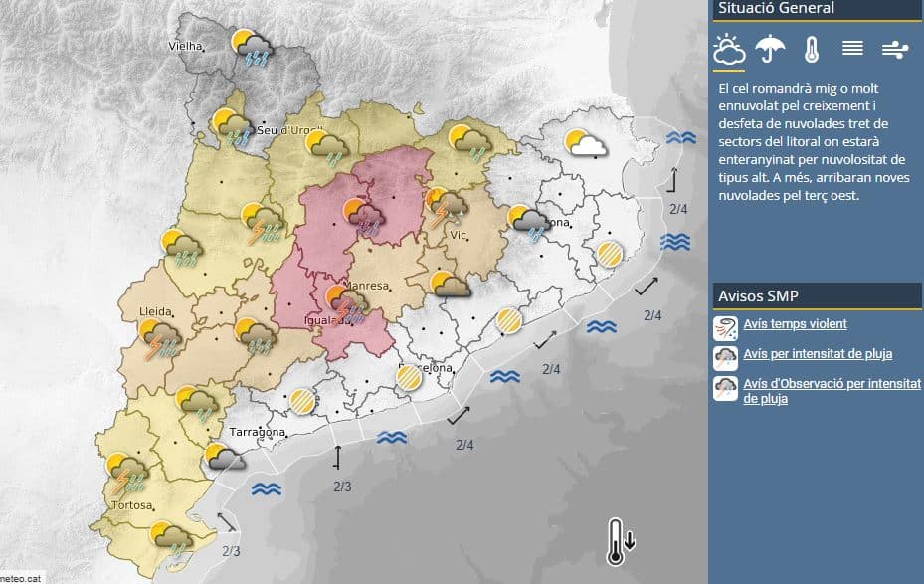Select the sky condition sun-cloud tab

[x=729, y=48]
